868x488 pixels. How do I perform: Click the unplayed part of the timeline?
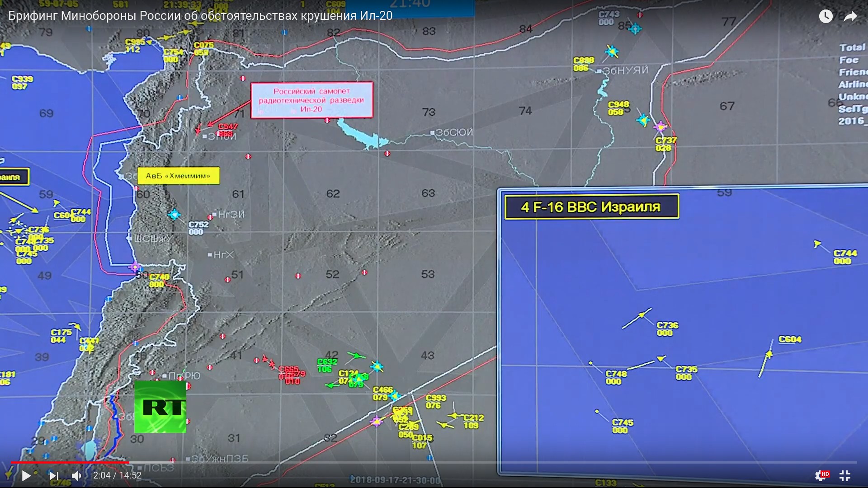(497, 462)
